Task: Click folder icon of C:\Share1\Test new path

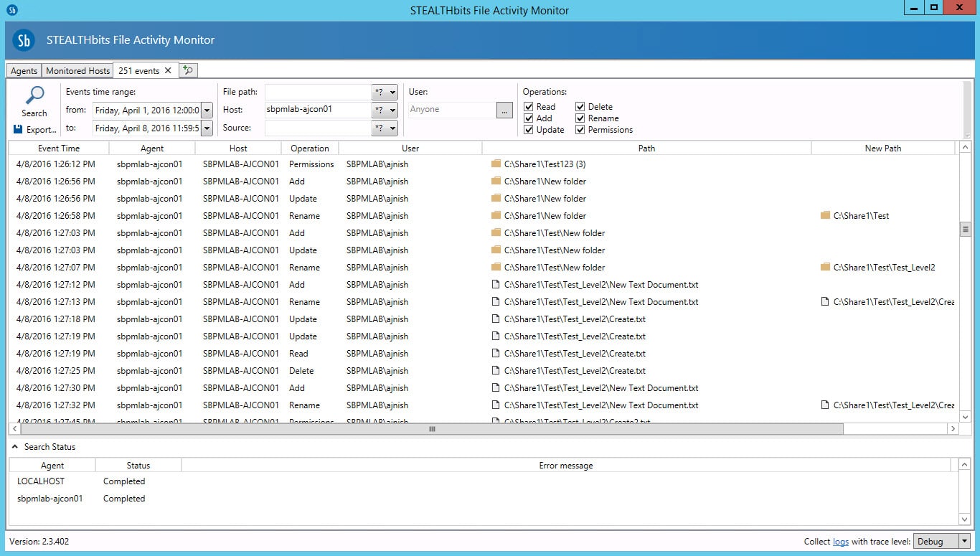Action: [825, 216]
